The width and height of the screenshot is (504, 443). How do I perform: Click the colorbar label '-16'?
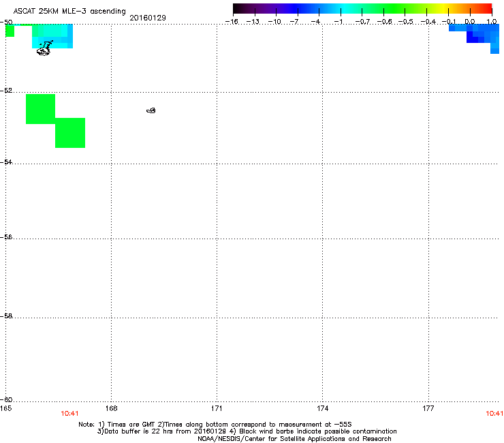point(232,22)
